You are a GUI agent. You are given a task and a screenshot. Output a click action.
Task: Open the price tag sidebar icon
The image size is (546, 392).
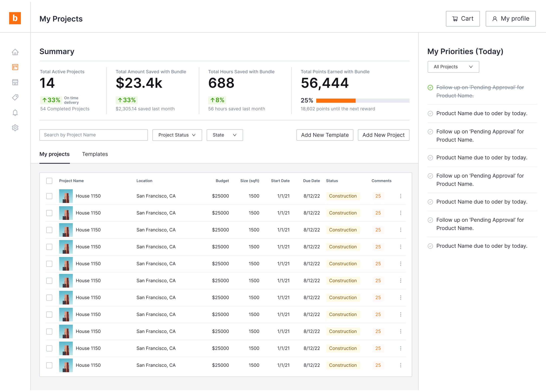click(x=15, y=97)
